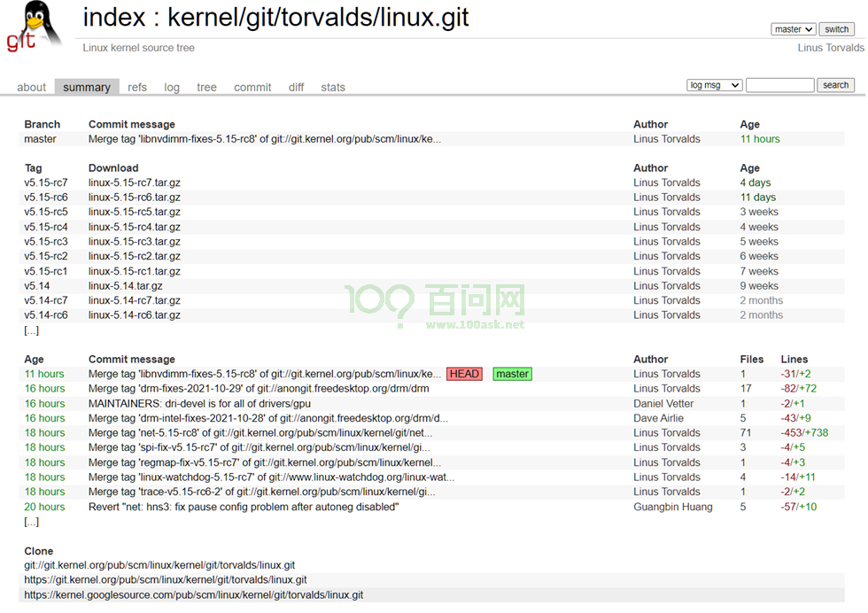Switch to the about tab
This screenshot has width=868, height=613.
[31, 87]
